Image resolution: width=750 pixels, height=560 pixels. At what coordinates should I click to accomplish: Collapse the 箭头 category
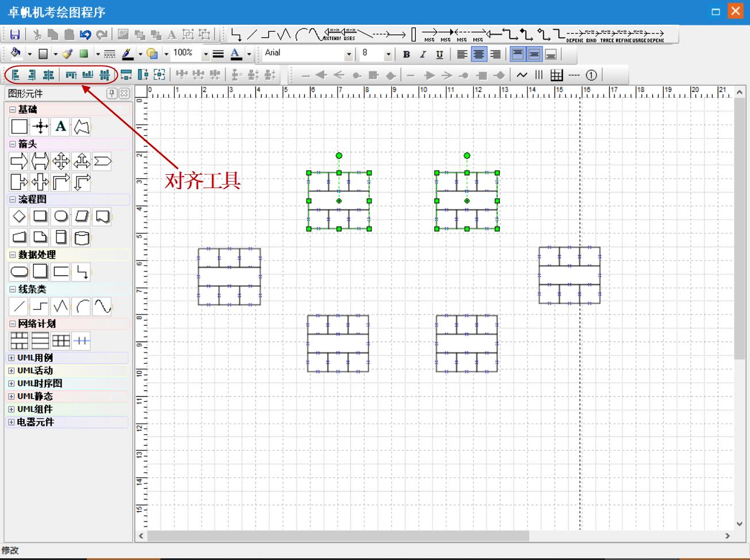point(13,144)
